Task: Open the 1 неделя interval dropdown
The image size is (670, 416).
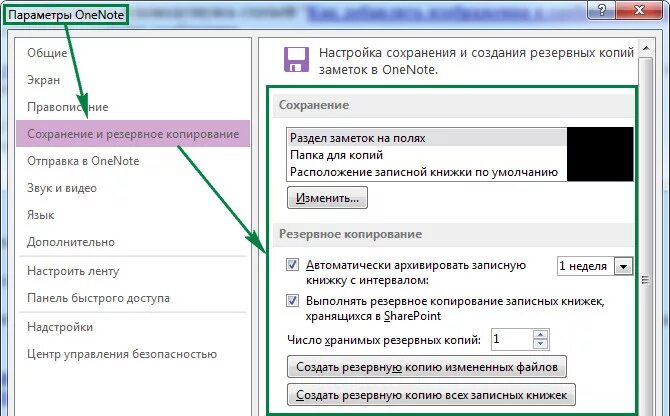Action: [x=623, y=266]
